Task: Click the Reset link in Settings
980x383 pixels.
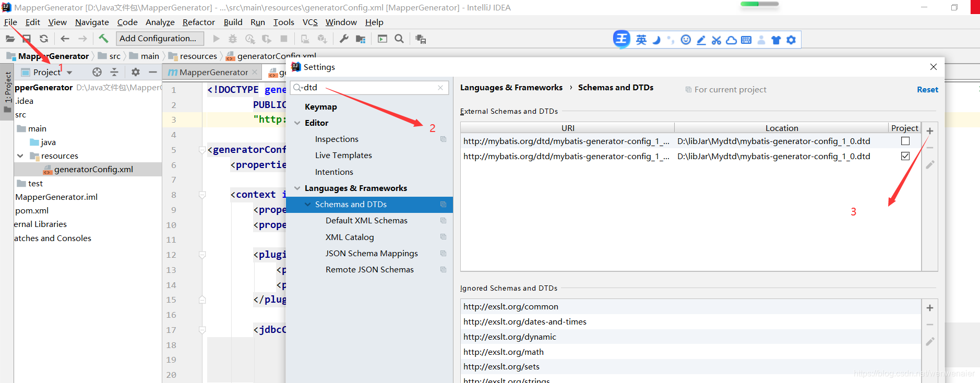Action: point(927,90)
